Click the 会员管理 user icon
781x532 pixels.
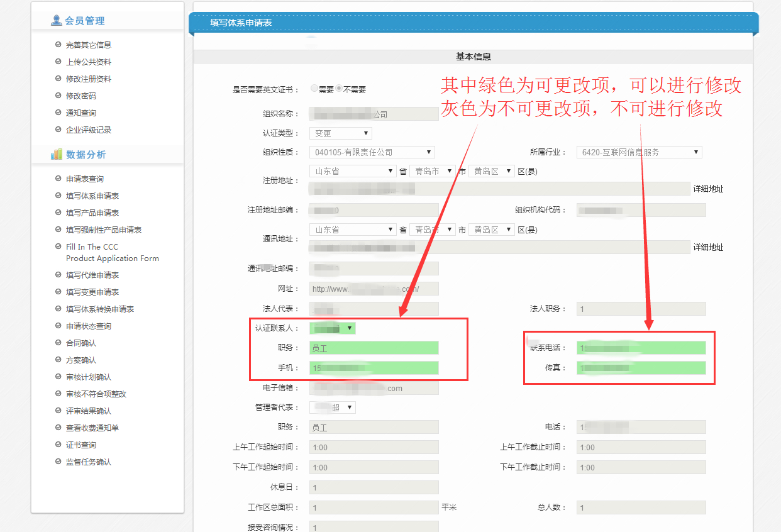(x=57, y=21)
